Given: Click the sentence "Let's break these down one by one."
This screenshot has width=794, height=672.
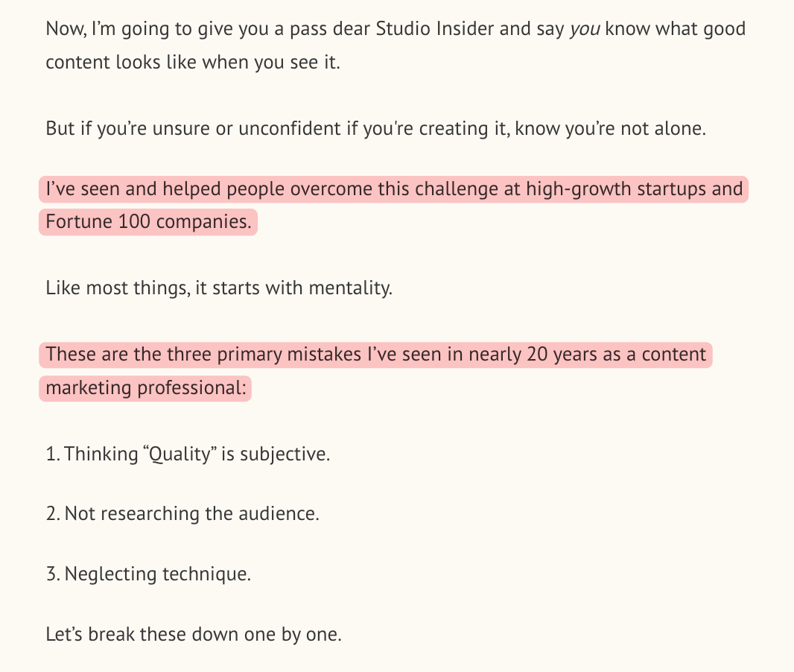Looking at the screenshot, I should pos(194,634).
